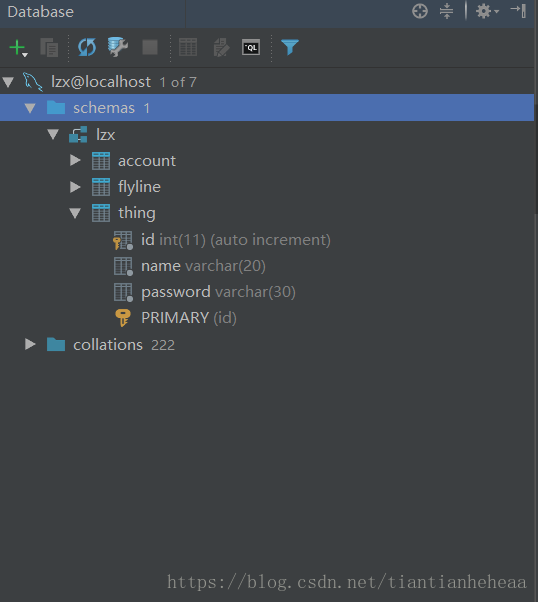Click the '1 of 7' schema count
The height and width of the screenshot is (602, 538).
178,82
